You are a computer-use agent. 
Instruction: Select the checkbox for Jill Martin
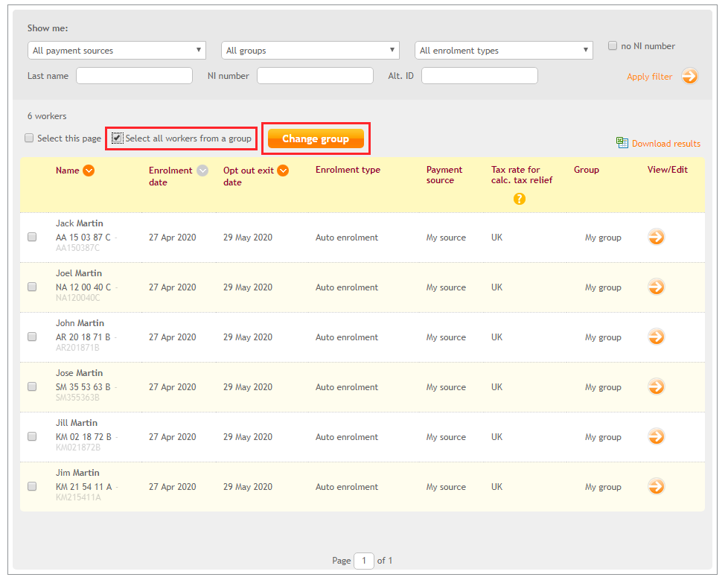click(x=32, y=436)
